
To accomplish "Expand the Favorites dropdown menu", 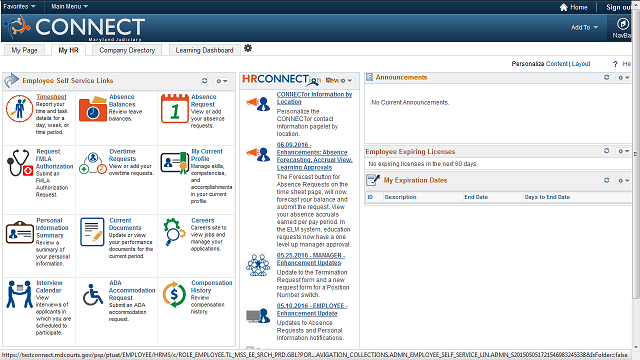I will pos(19,7).
